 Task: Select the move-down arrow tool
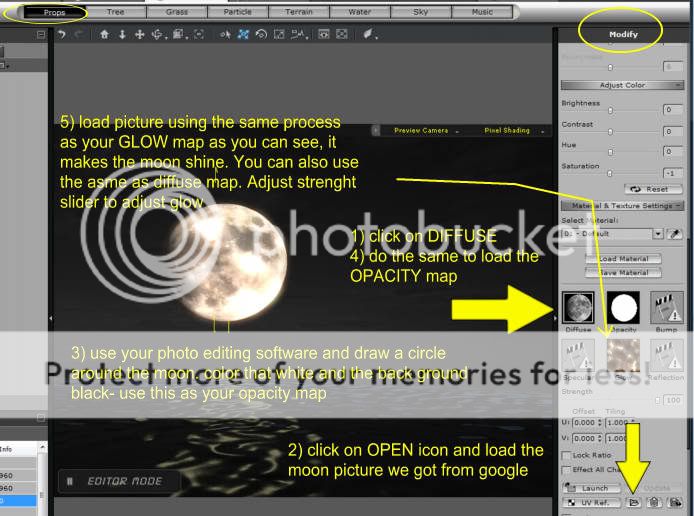(x=122, y=35)
